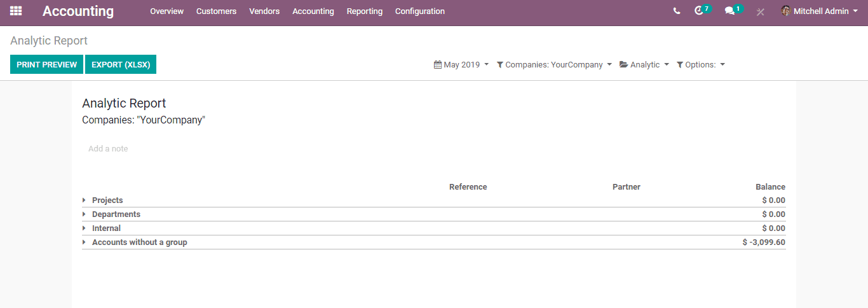Click the $ -3,099.60 balance value
This screenshot has height=308, width=868.
(764, 242)
